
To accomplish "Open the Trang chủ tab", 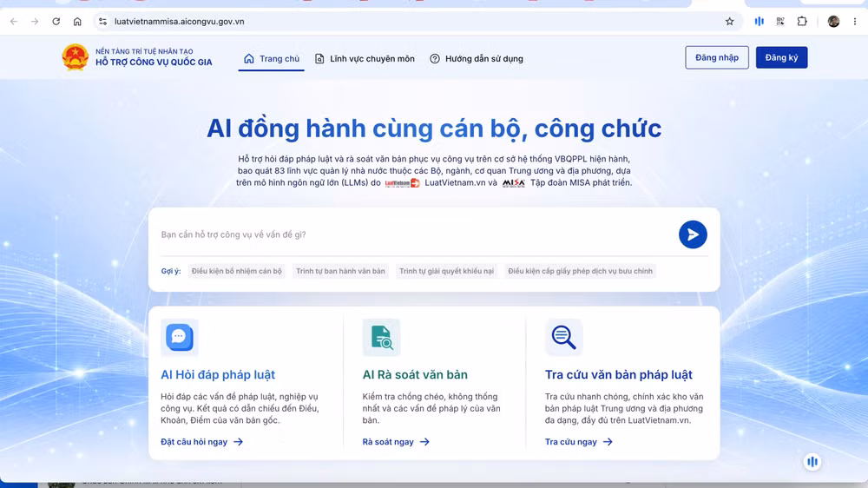I will tap(271, 59).
